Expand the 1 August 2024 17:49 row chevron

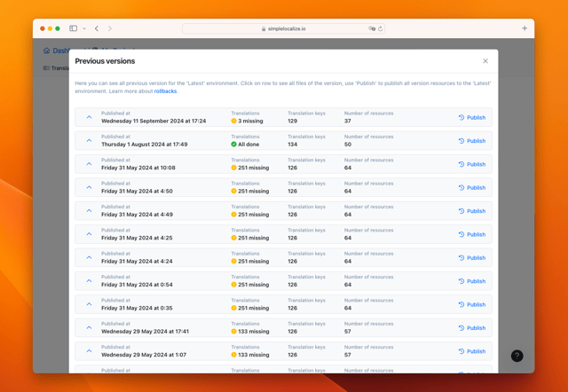(89, 140)
